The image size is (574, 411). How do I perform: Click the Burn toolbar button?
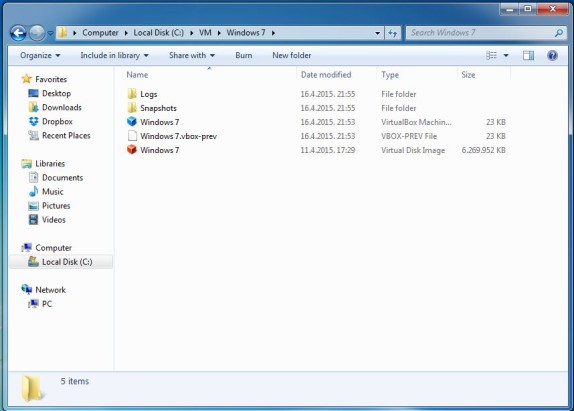244,55
